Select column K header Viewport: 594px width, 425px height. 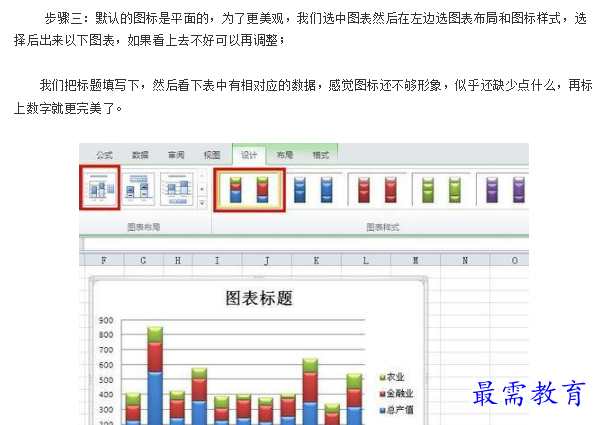tap(316, 261)
